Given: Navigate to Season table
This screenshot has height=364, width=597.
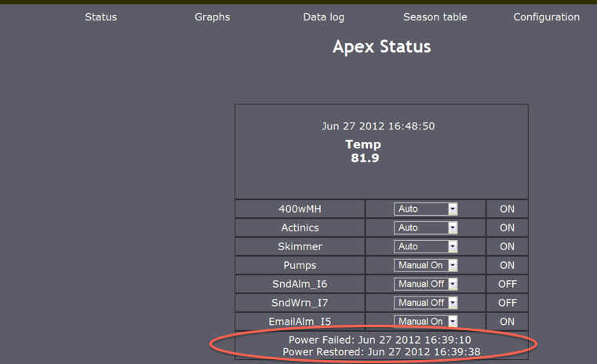Looking at the screenshot, I should [x=435, y=17].
